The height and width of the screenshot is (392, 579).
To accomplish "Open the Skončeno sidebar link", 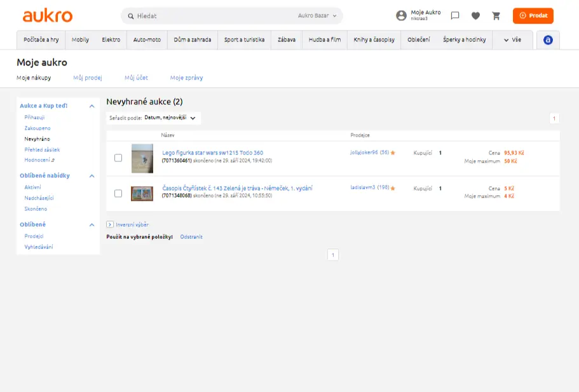I will coord(36,209).
